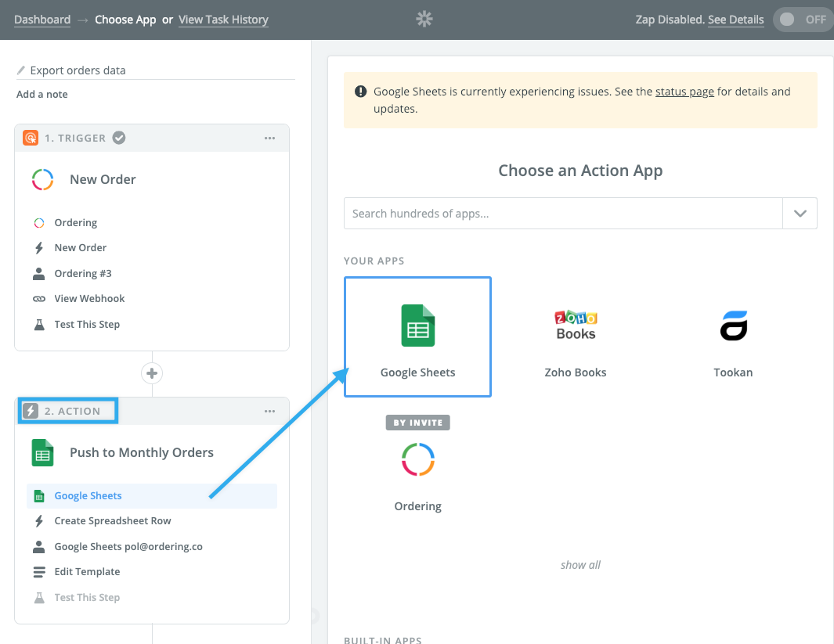Open View Task History link
This screenshot has width=834, height=644.
click(223, 20)
